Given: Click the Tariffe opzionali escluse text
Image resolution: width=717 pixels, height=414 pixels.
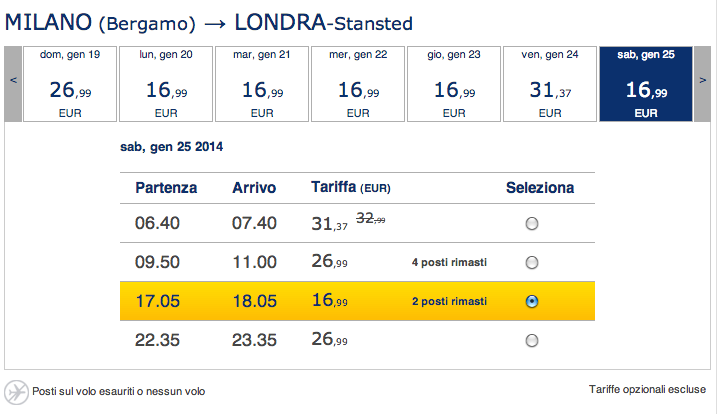Looking at the screenshot, I should click(648, 390).
